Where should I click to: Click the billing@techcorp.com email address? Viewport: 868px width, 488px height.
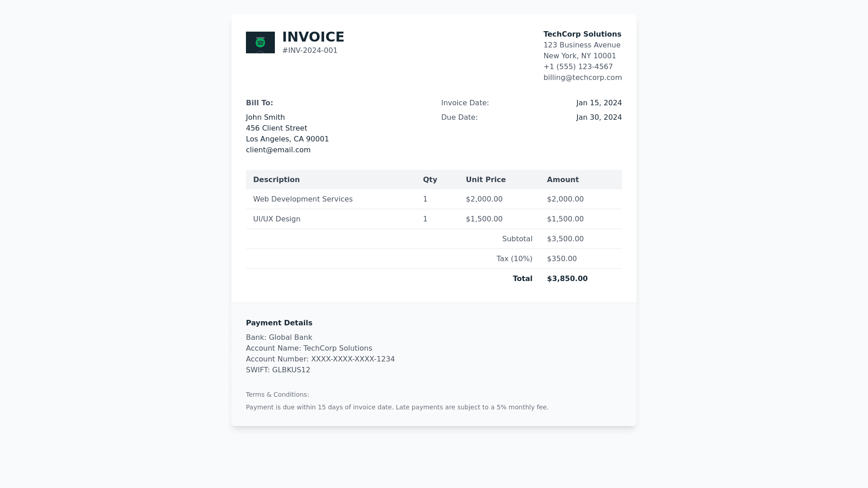pos(582,78)
